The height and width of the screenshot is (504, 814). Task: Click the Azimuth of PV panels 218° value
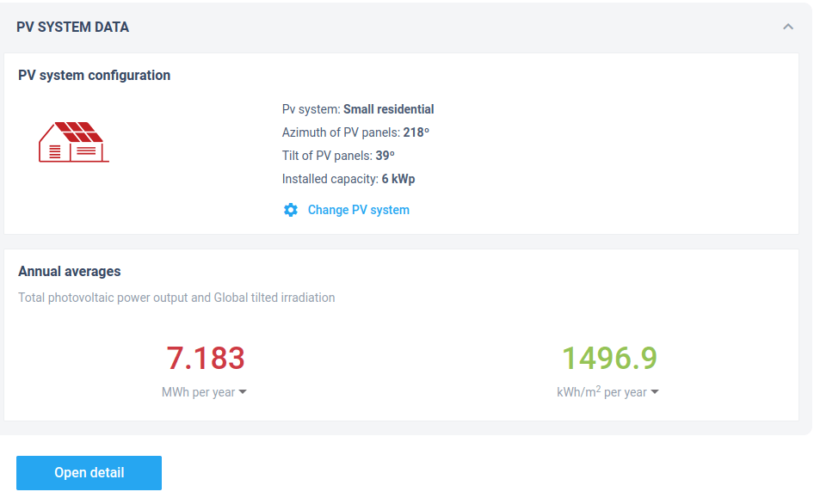[x=416, y=132]
